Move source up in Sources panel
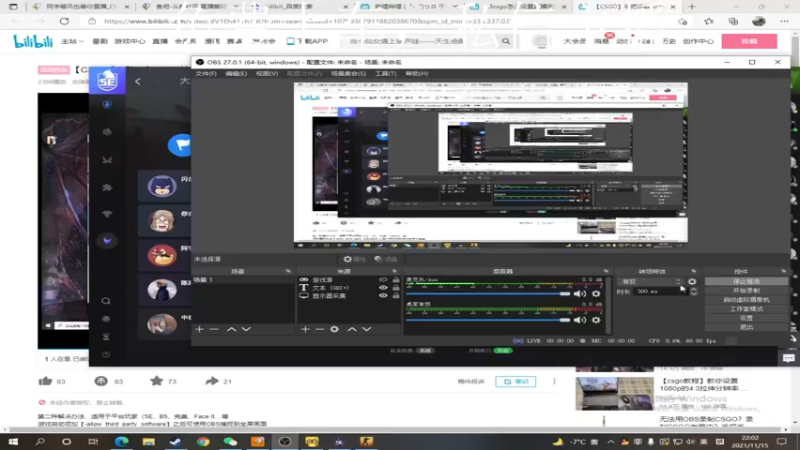The image size is (800, 450). click(352, 329)
